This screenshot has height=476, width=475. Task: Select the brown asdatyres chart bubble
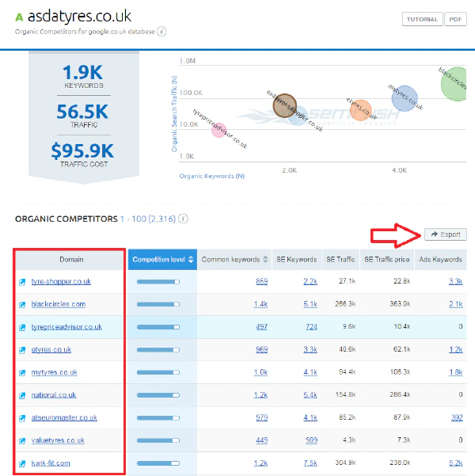(284, 105)
